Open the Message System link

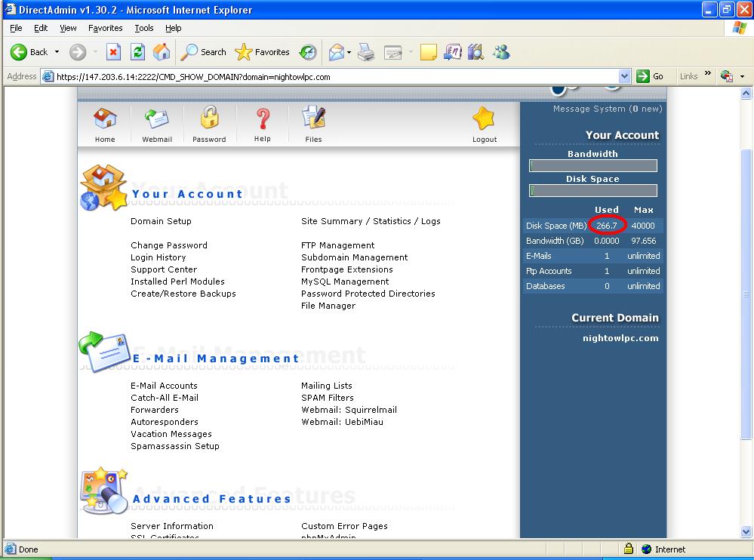608,109
